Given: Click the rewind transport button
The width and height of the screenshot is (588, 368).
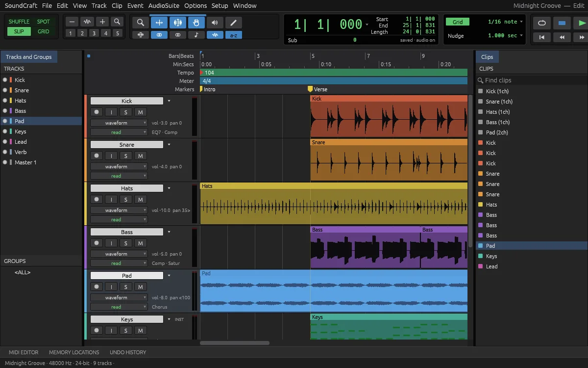Looking at the screenshot, I should pos(562,37).
